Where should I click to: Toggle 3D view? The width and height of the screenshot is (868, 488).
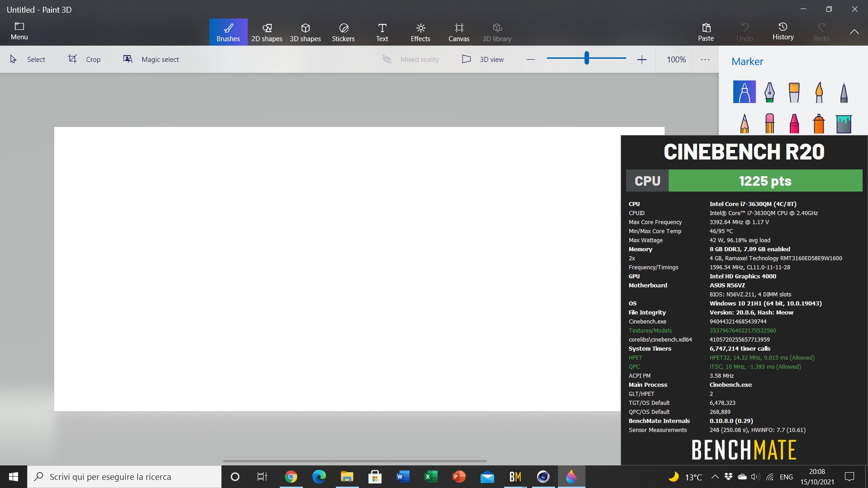[x=483, y=59]
